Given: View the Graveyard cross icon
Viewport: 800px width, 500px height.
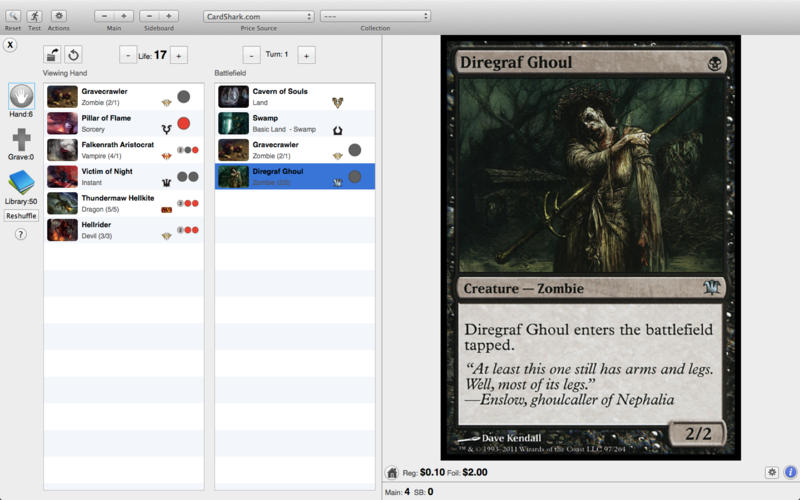Looking at the screenshot, I should (21, 140).
